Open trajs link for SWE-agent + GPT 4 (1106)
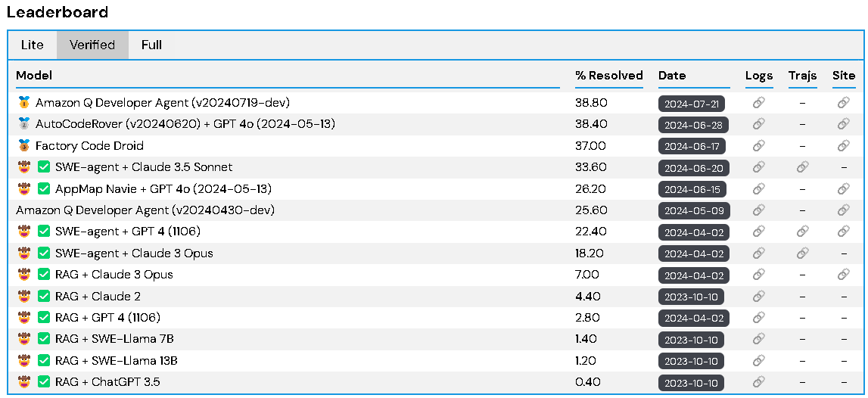 802,232
